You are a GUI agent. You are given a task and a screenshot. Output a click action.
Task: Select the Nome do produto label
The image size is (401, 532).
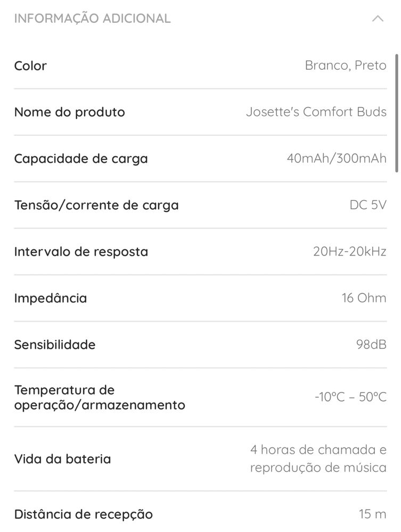click(x=70, y=112)
